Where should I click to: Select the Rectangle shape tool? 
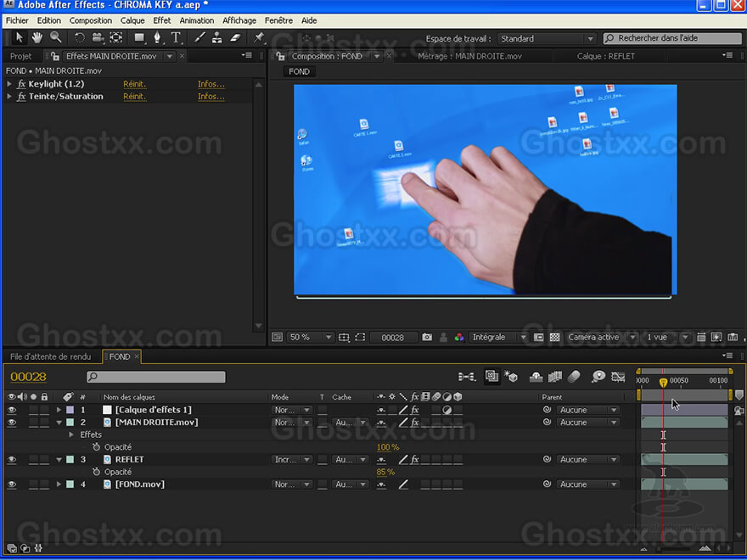pyautogui.click(x=139, y=37)
